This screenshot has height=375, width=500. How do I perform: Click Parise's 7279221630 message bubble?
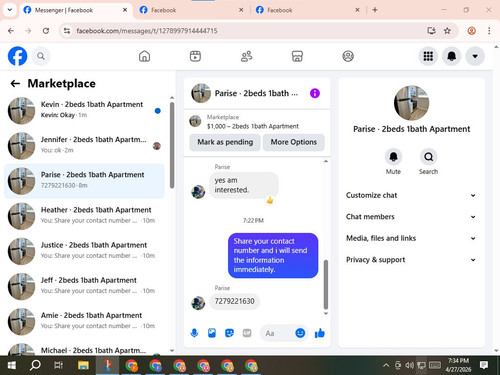[234, 301]
